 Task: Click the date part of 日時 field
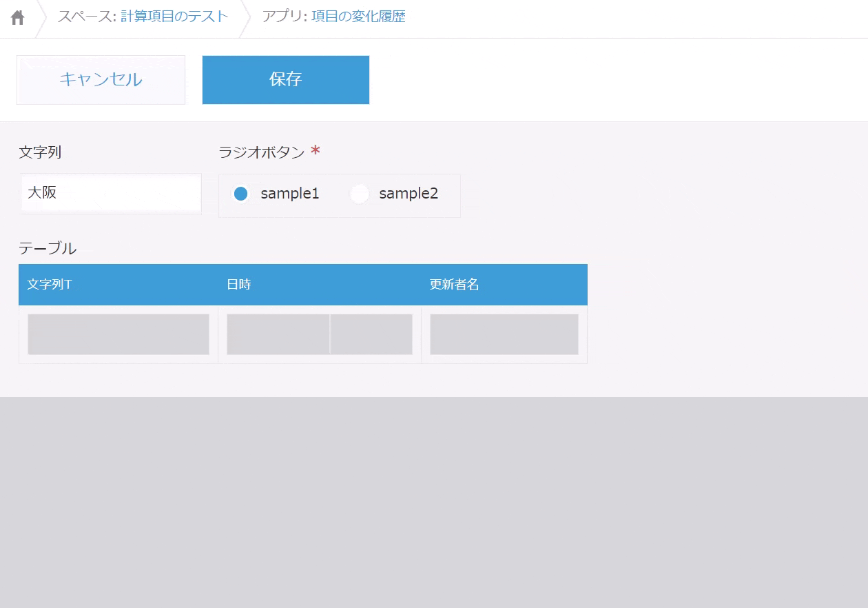point(278,334)
